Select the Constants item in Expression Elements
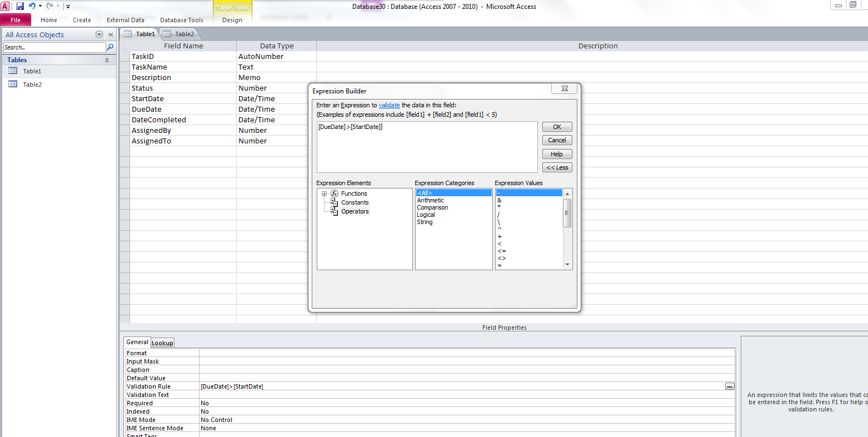 tap(355, 202)
